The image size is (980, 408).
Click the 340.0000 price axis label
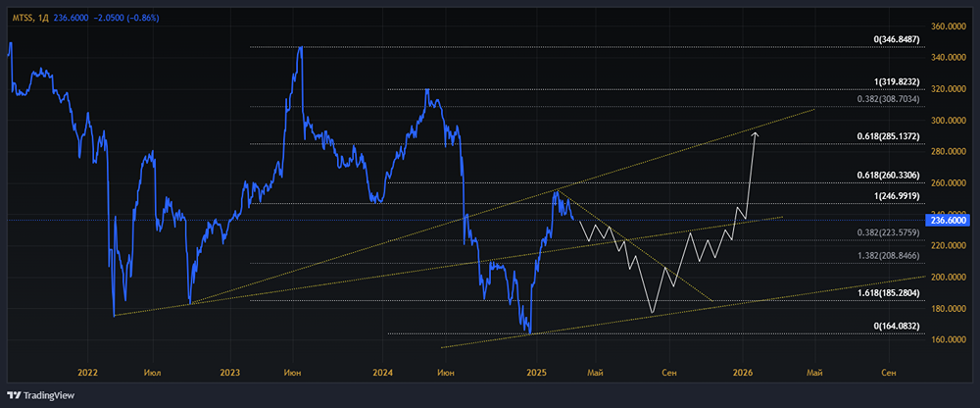coord(949,58)
